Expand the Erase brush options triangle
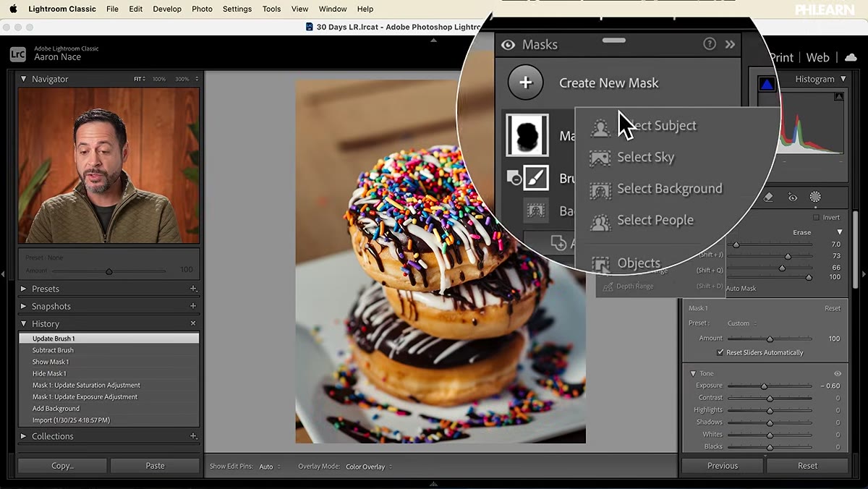 click(840, 232)
